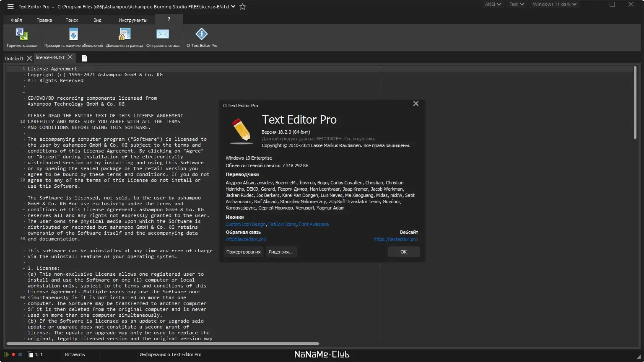Expand the file path dropdown in the title bar
This screenshot has width=644, height=362.
234,7
